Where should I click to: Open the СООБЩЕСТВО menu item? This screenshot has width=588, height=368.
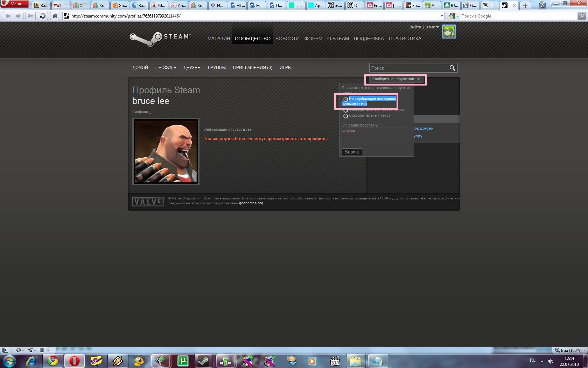pos(253,39)
